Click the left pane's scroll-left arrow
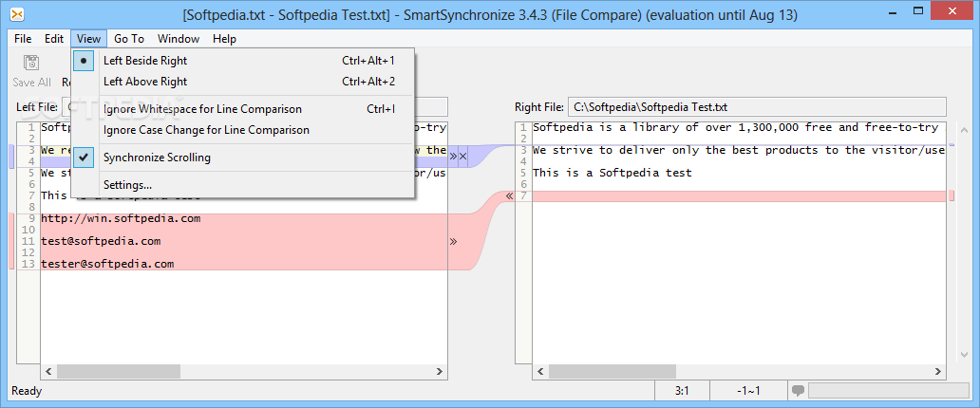This screenshot has width=980, height=408. tap(48, 372)
